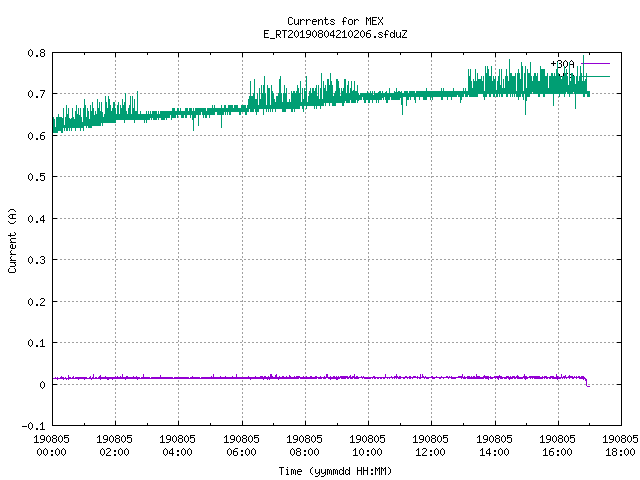Click the "Time (yymmdd HH:MM)" axis label
The image size is (640, 480).
(x=335, y=471)
